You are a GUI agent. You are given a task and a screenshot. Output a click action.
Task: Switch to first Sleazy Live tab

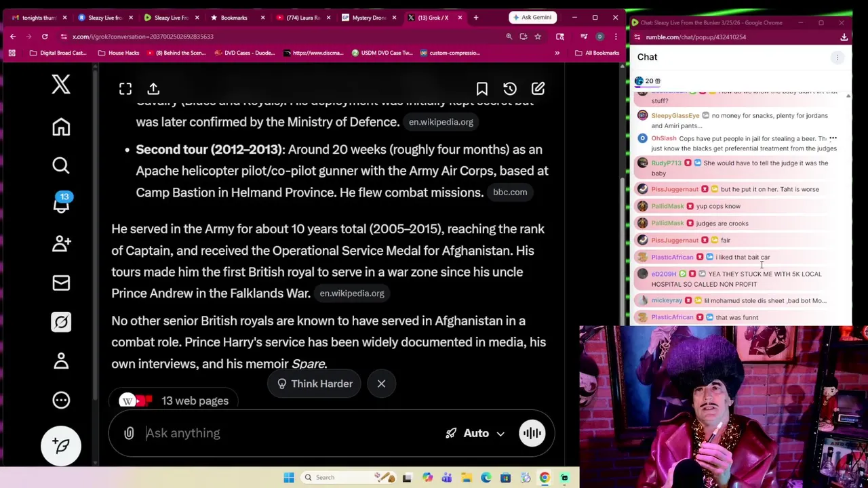tap(104, 18)
